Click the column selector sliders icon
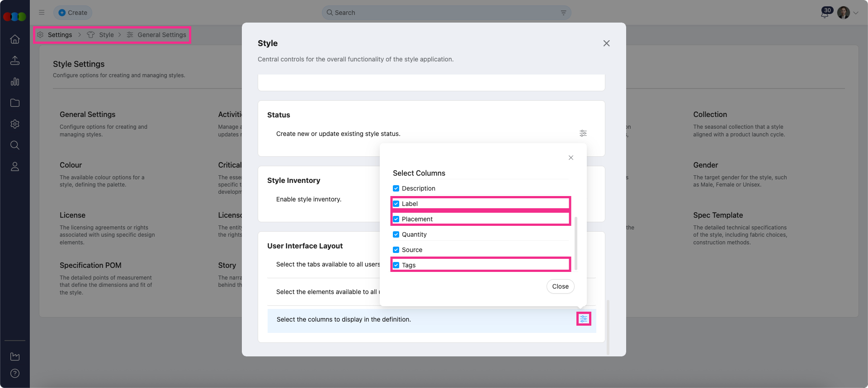The width and height of the screenshot is (868, 388). click(584, 319)
